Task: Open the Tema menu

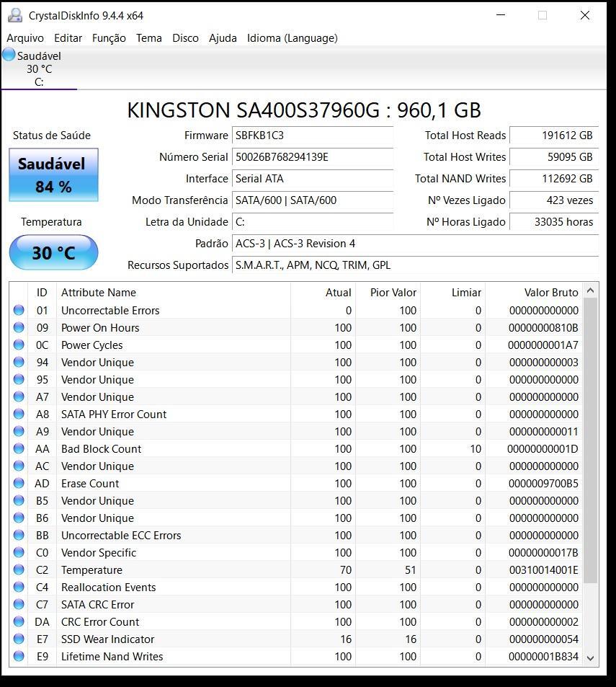Action: (x=149, y=38)
